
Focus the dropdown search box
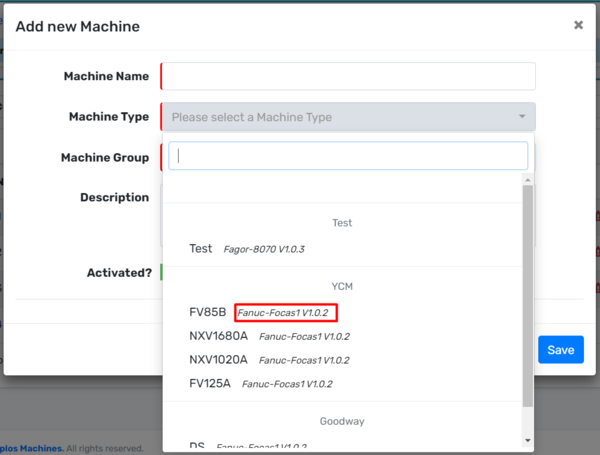[347, 156]
